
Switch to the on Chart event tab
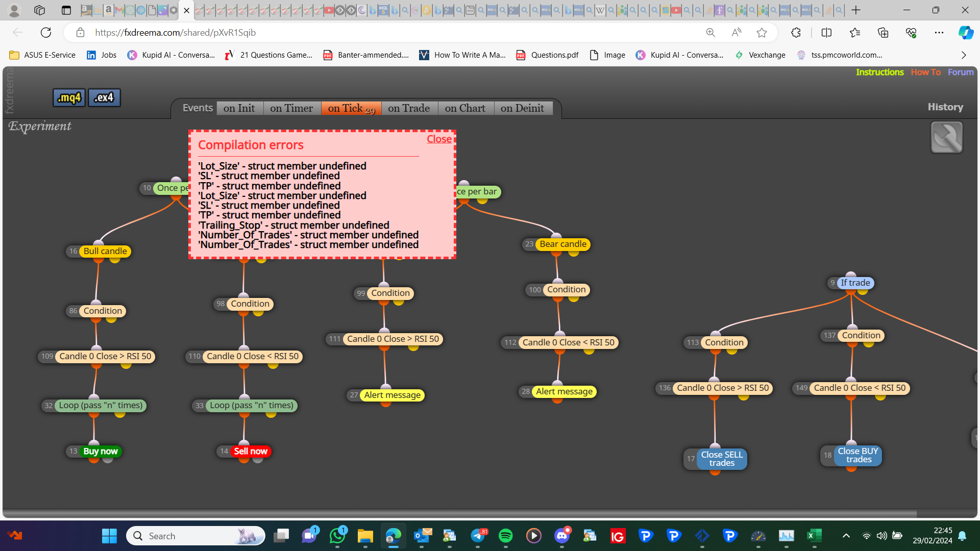pos(465,108)
